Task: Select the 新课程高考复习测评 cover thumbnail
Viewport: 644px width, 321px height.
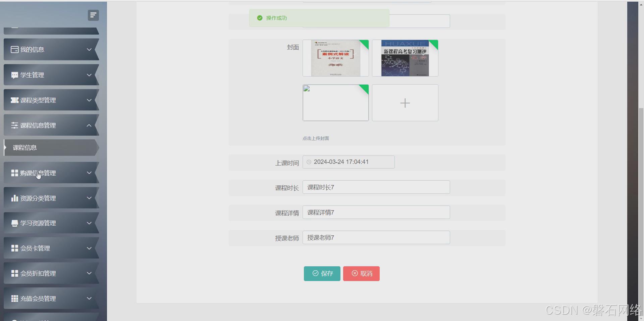Action: (405, 58)
